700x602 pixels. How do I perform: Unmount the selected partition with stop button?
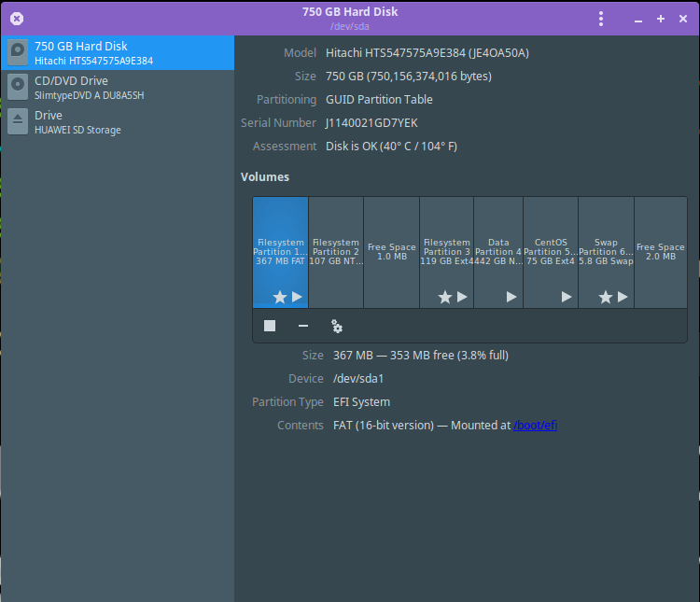(270, 326)
